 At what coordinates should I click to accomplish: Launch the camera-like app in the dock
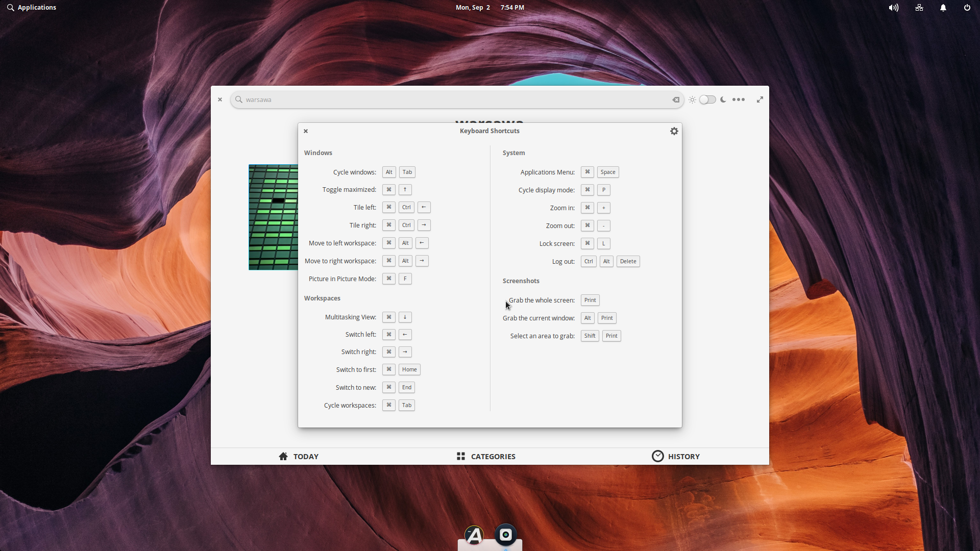506,535
